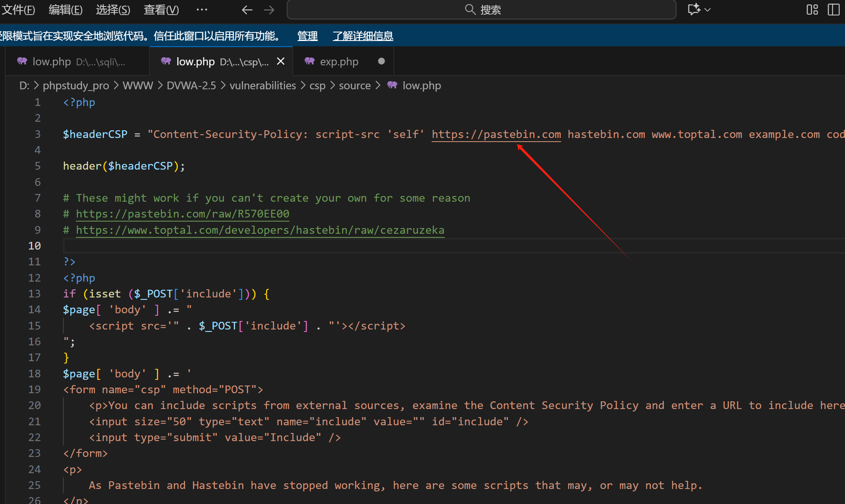The height and width of the screenshot is (504, 845).
Task: Open the 文件(F) menu
Action: pos(19,10)
